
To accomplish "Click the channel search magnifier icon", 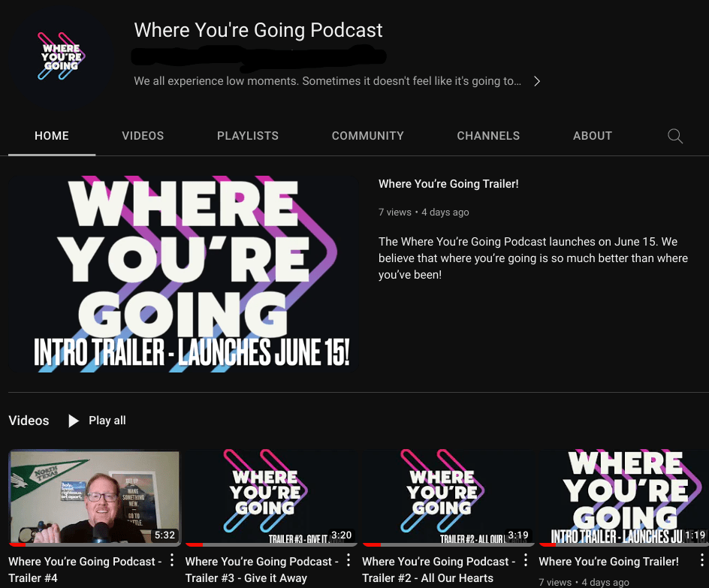I will pyautogui.click(x=675, y=136).
